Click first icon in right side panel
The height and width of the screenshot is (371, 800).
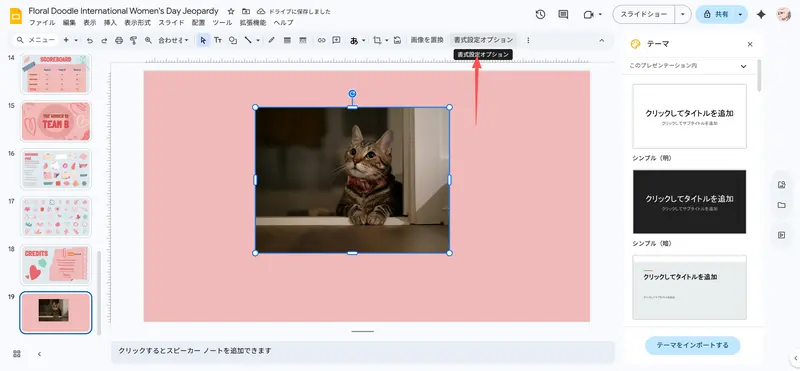(781, 185)
